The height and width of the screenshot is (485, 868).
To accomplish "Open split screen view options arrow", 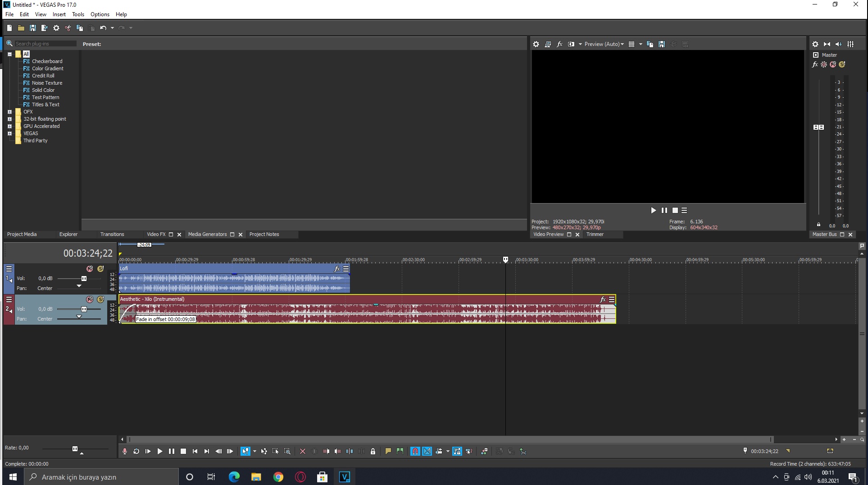I will pyautogui.click(x=580, y=44).
